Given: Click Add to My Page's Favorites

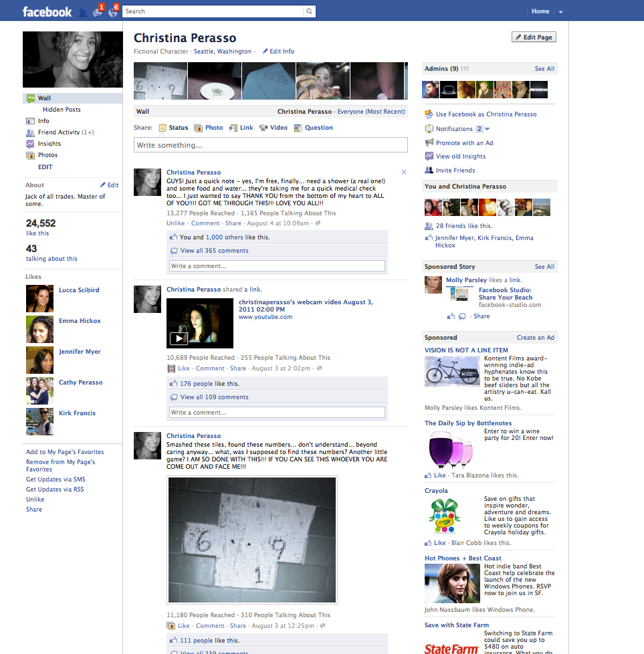Looking at the screenshot, I should [x=65, y=451].
